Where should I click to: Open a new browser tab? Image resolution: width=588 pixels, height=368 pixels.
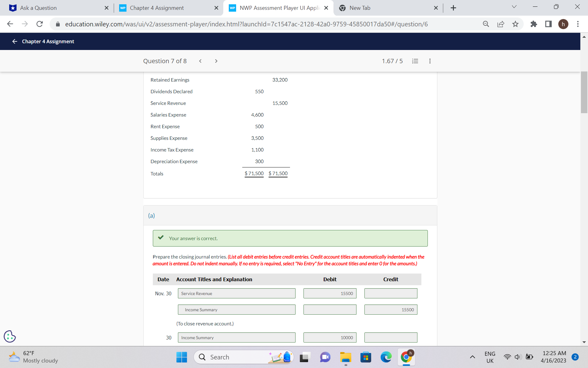(x=454, y=8)
